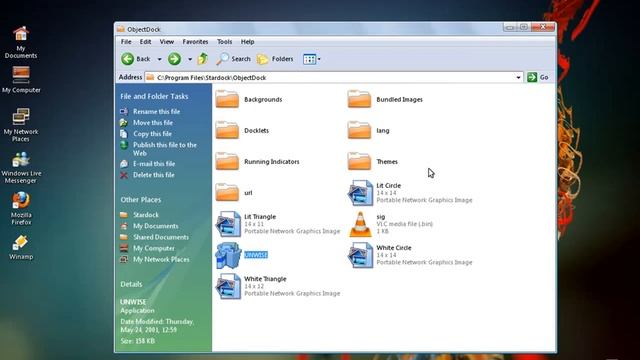The image size is (640, 360).
Task: Open My Computer in Other Places
Action: point(153,248)
